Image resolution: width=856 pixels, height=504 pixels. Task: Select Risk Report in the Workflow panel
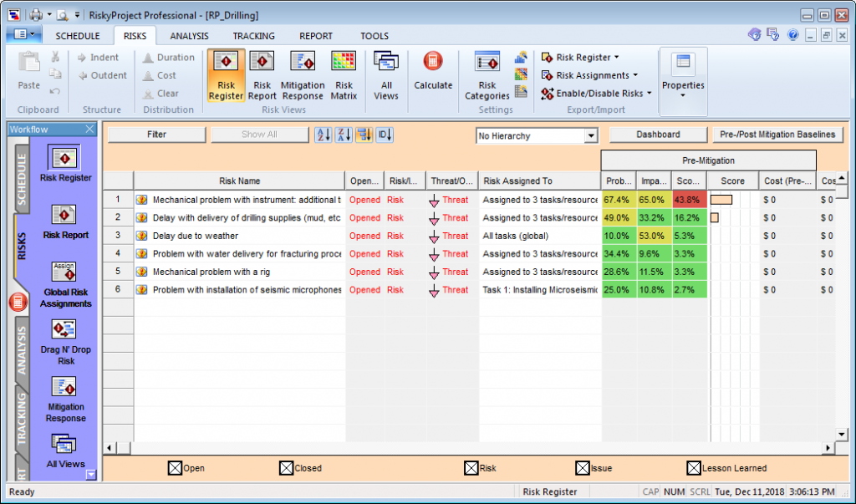click(x=65, y=221)
